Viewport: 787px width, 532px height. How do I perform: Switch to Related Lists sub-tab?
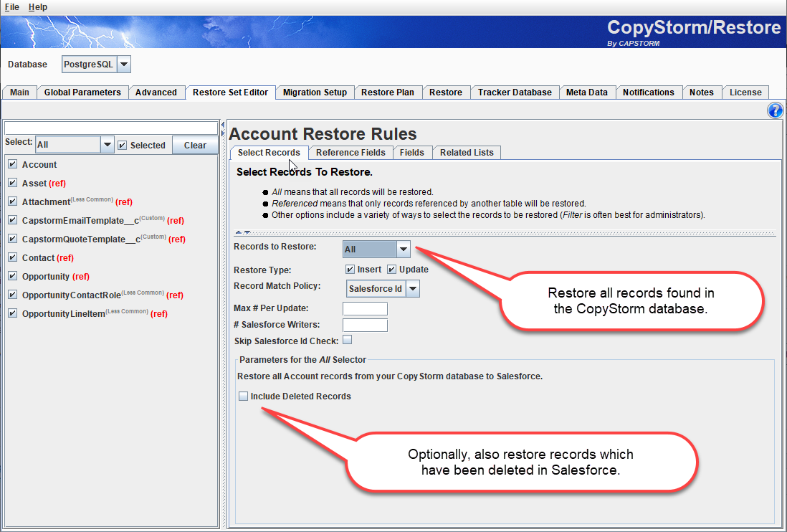coord(467,153)
